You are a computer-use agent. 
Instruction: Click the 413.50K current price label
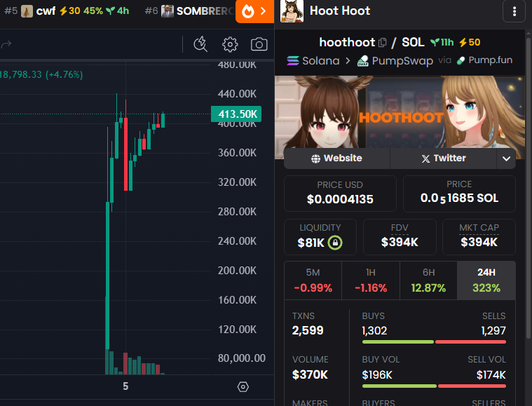click(x=236, y=114)
